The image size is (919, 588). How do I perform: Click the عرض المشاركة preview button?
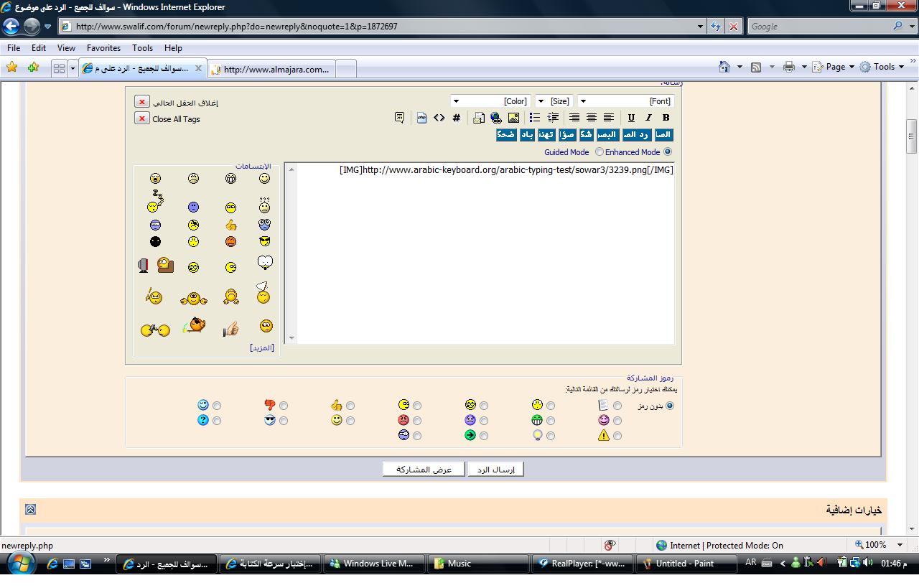point(424,470)
